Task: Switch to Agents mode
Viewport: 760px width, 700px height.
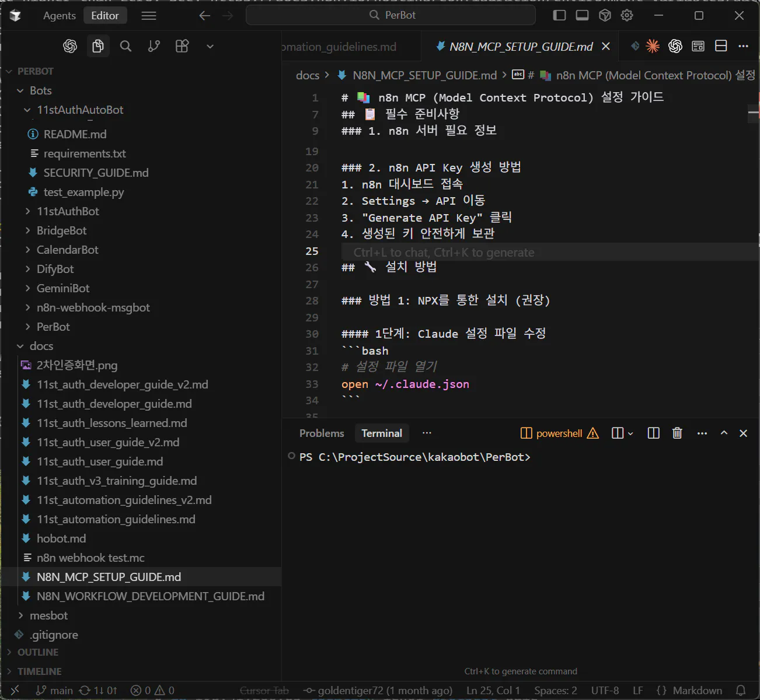Action: pos(59,16)
